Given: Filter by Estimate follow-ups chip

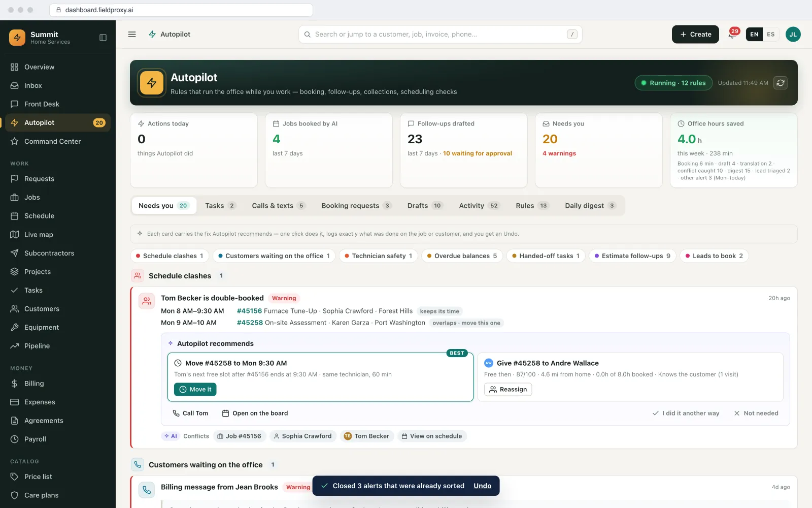Looking at the screenshot, I should [x=632, y=256].
